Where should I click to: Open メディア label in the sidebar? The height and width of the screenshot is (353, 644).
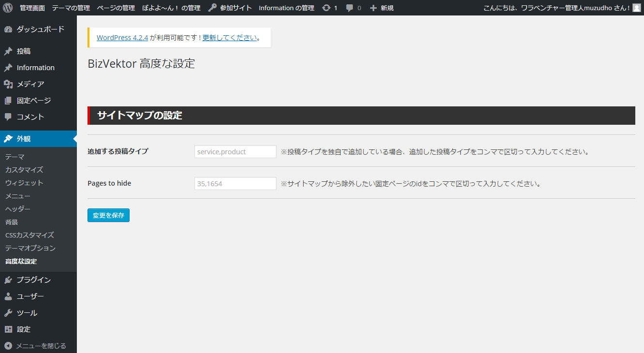[x=30, y=84]
